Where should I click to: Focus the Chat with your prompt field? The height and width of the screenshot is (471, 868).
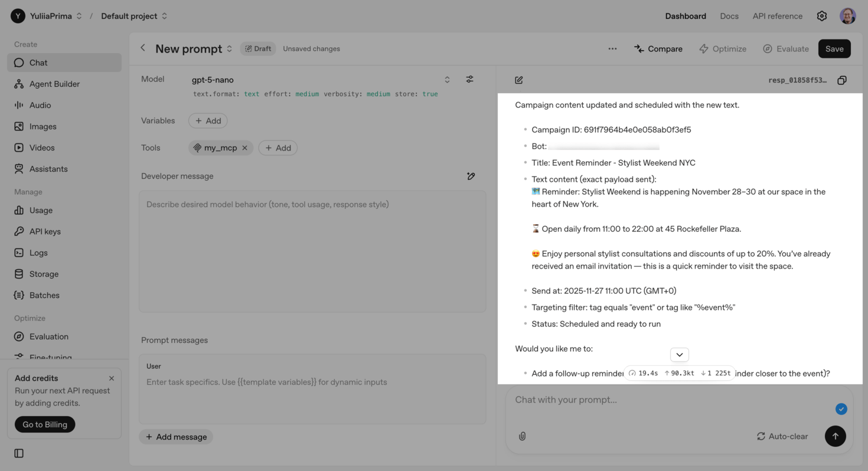coord(667,400)
